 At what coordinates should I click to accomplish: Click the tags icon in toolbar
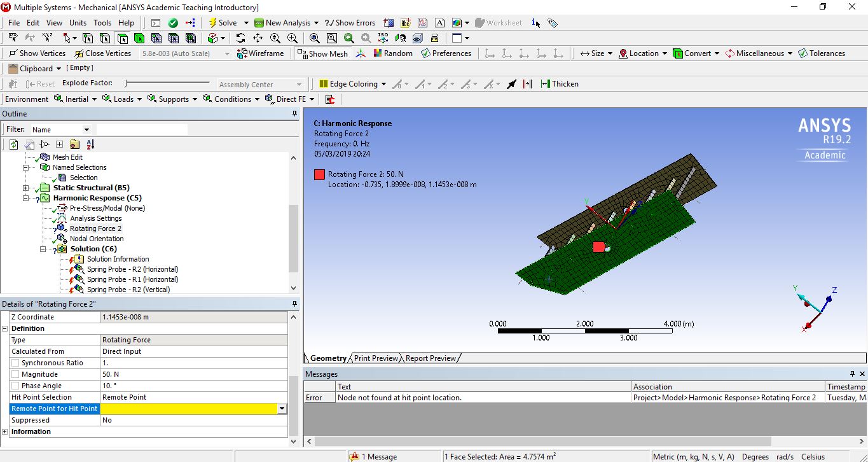click(553, 23)
